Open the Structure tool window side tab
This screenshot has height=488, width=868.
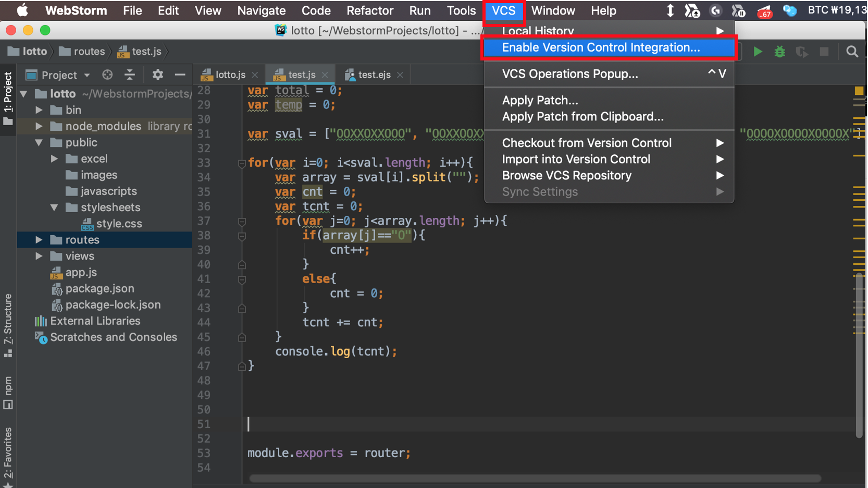click(8, 326)
